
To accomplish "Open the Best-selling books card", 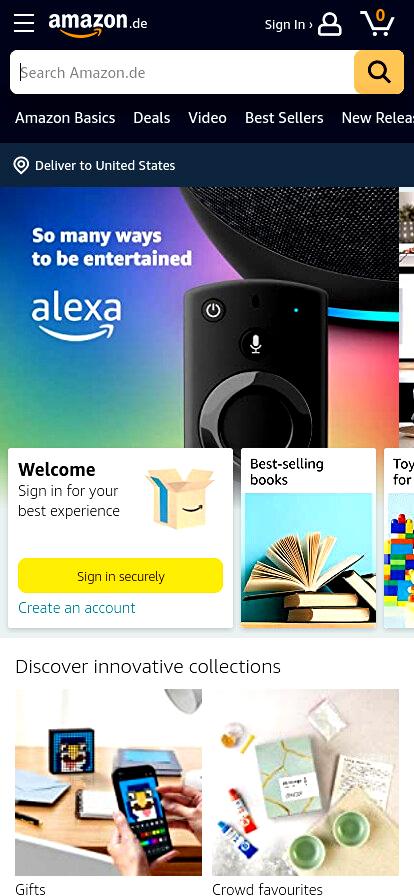I will (308, 538).
